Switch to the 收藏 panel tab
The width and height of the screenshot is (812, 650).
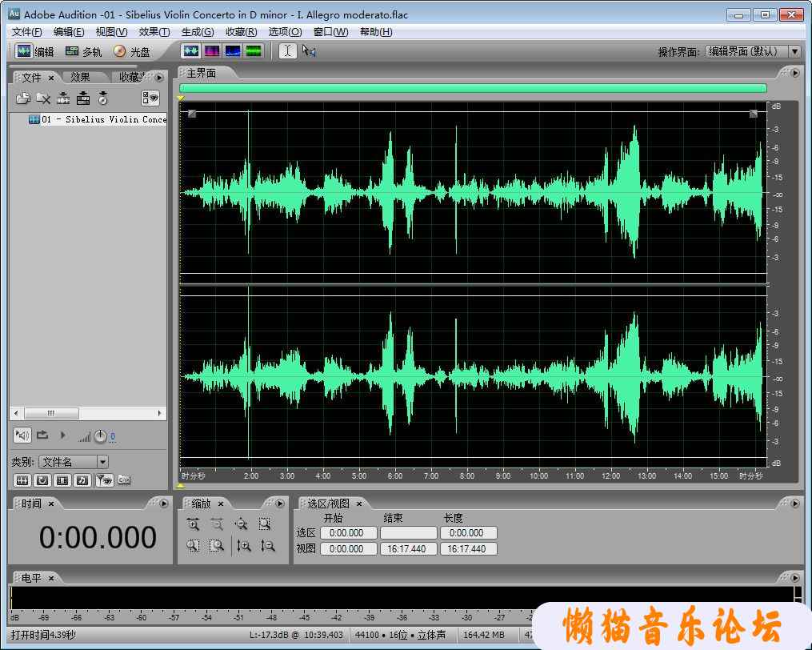pos(132,77)
